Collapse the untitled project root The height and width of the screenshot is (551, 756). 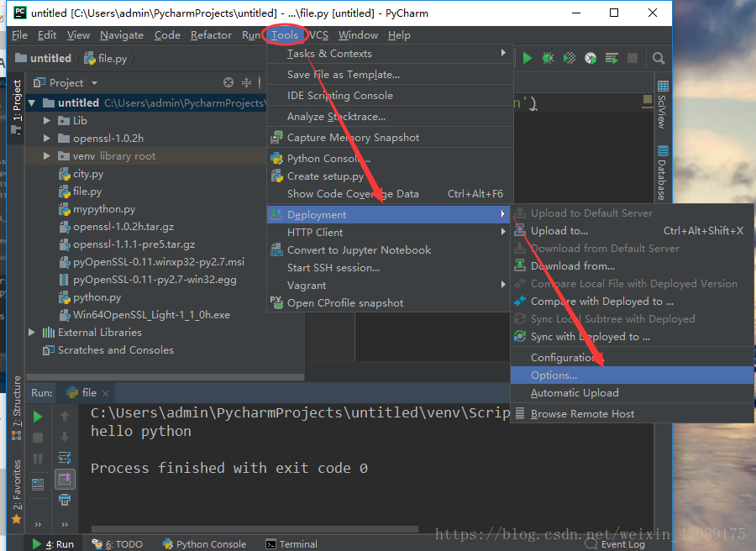(32, 102)
